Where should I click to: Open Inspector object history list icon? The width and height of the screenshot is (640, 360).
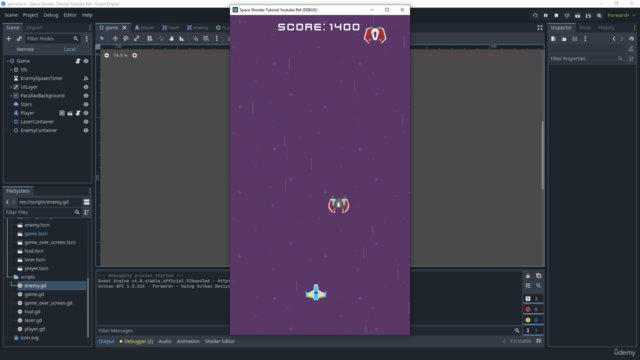pos(631,39)
